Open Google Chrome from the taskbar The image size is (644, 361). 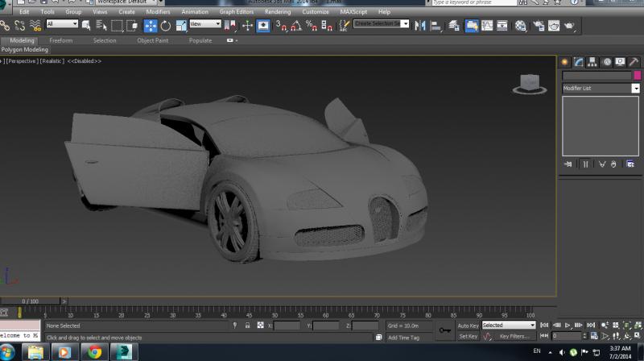(94, 352)
